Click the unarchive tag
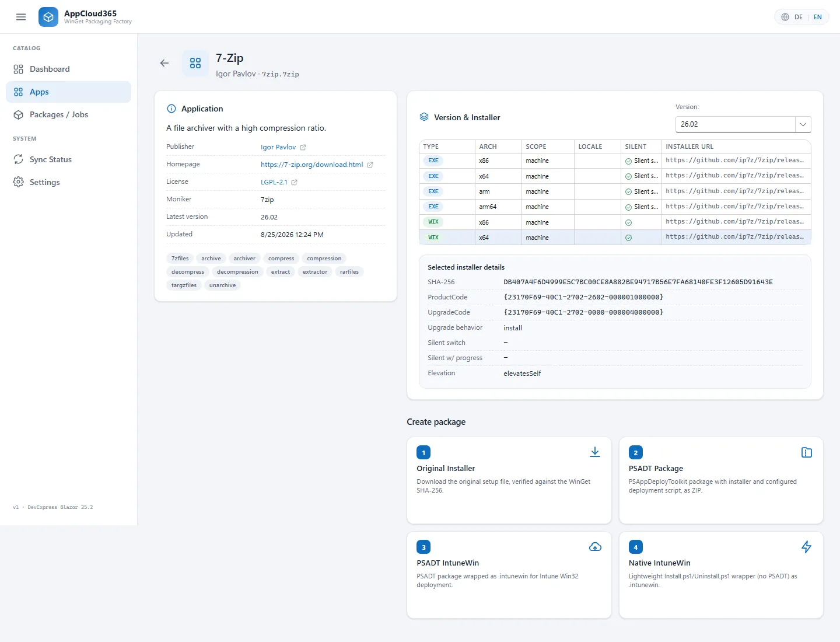840x642 pixels. coord(223,285)
